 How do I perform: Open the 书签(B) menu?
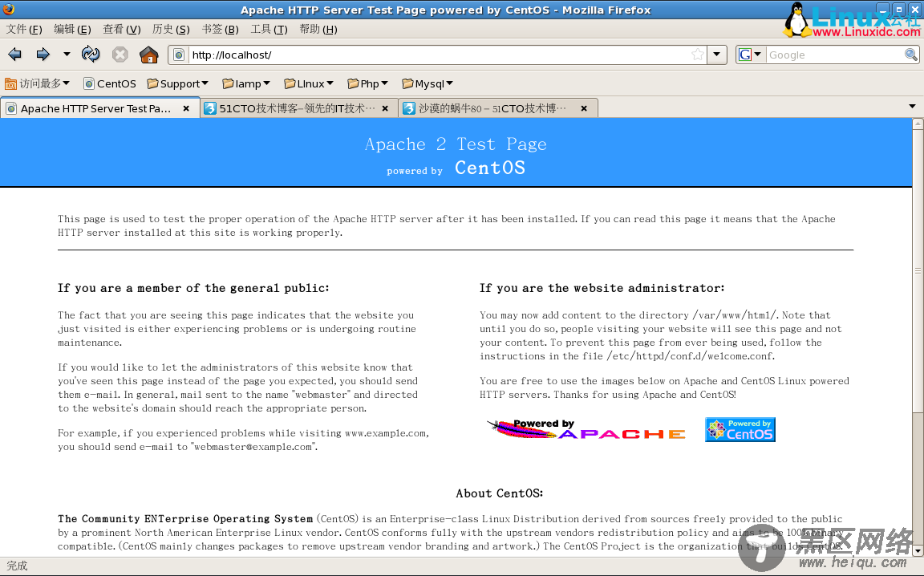221,30
